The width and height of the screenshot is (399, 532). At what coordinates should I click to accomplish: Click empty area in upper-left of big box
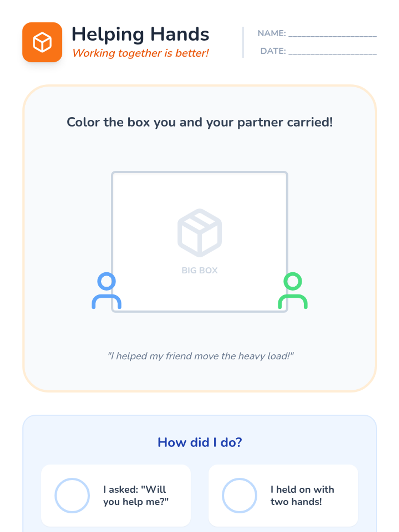(140, 196)
